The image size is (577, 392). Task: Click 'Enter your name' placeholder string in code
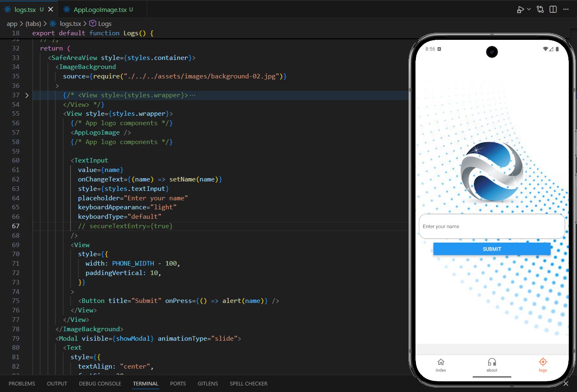156,198
